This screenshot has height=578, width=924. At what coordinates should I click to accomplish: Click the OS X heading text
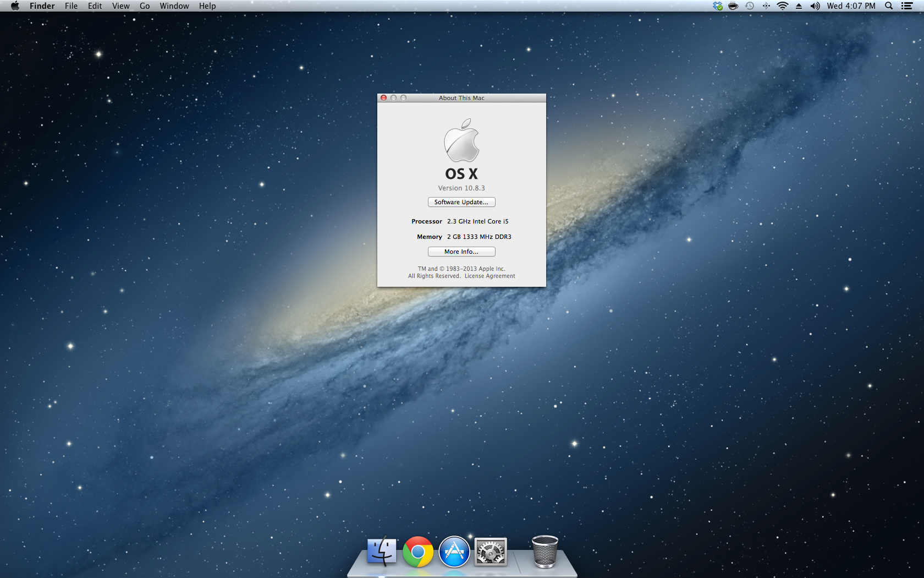coord(461,174)
